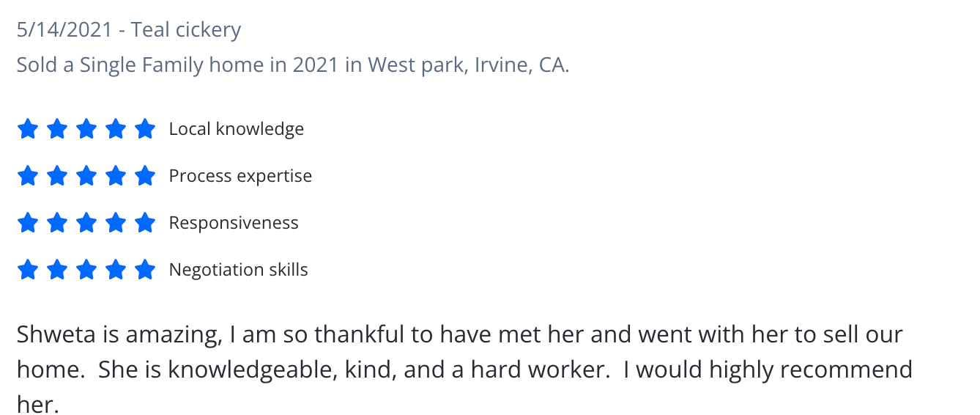Click fifth star of Local knowledge rating
Image resolution: width=980 pixels, height=415 pixels.
(145, 129)
